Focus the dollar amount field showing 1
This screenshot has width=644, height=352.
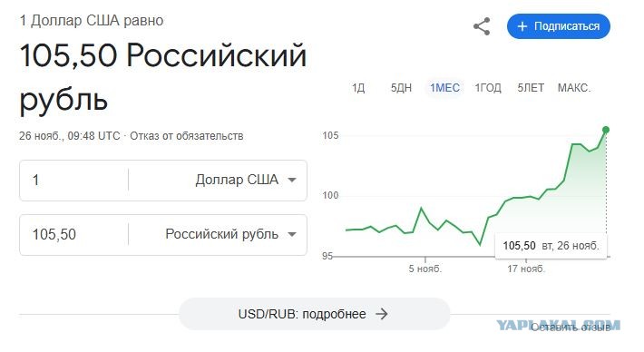click(74, 180)
